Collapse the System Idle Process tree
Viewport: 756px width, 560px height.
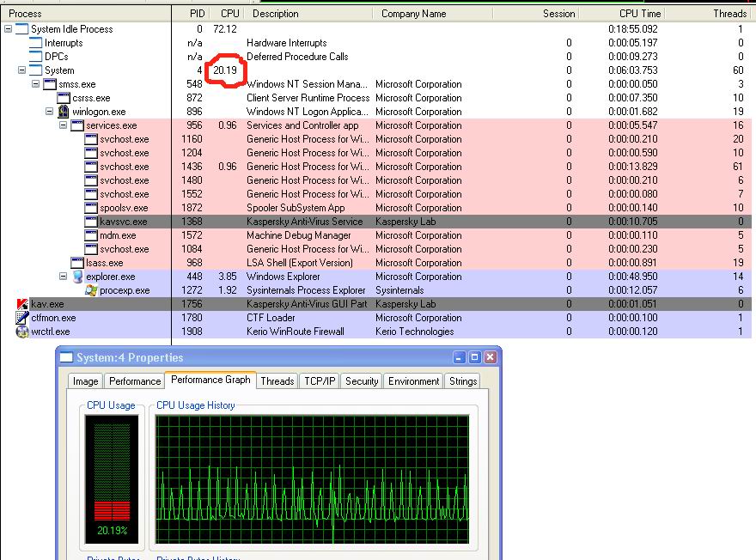[9, 29]
